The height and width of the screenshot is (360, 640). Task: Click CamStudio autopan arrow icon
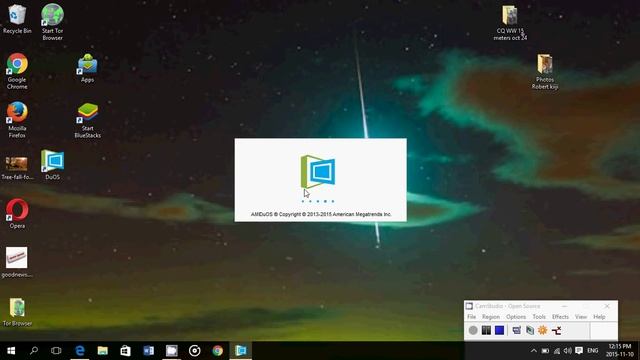coord(556,330)
